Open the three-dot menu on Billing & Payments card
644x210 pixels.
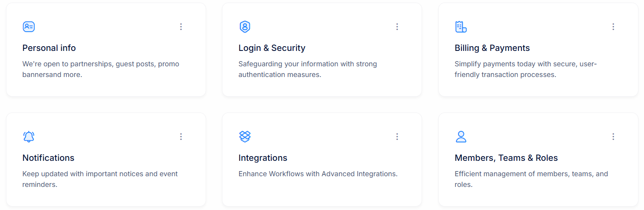tap(613, 27)
